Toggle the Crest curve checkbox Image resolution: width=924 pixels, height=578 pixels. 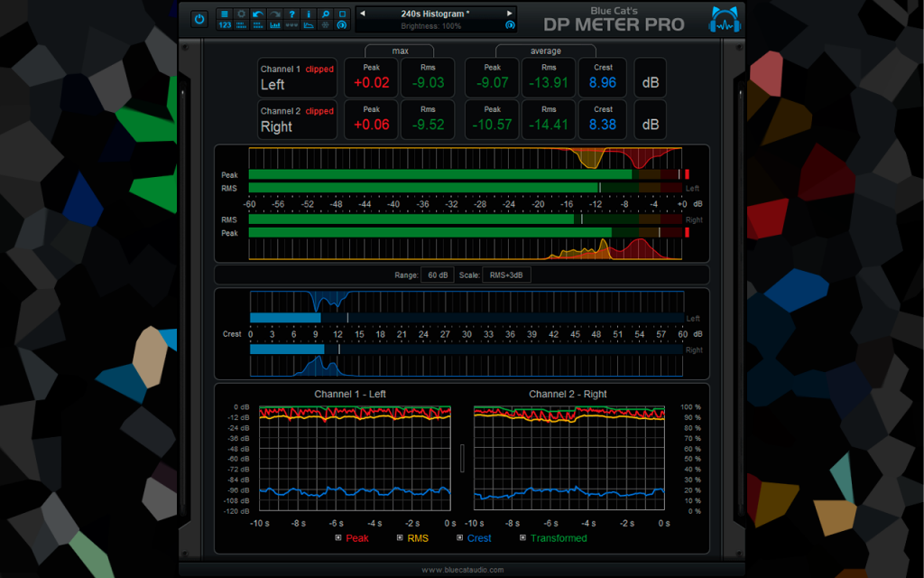click(459, 538)
